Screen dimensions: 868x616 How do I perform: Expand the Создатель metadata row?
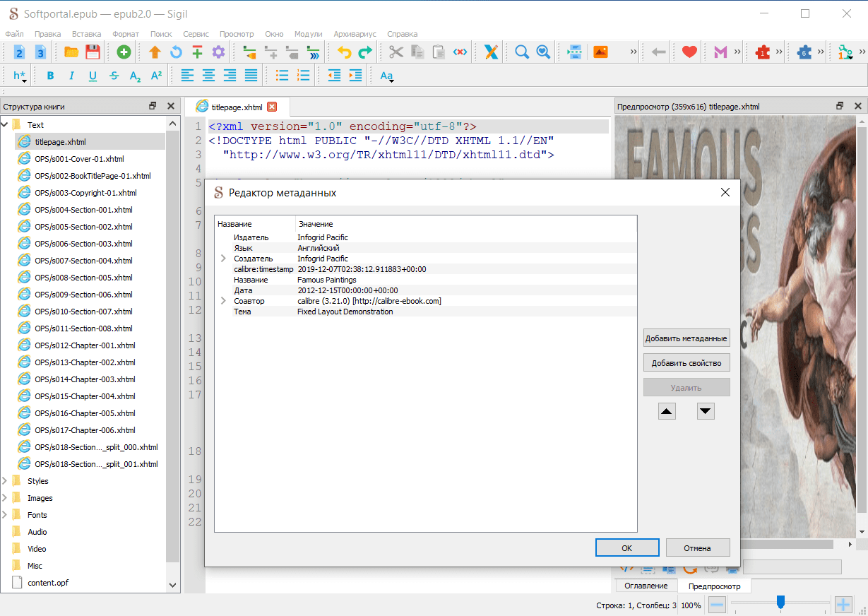223,259
